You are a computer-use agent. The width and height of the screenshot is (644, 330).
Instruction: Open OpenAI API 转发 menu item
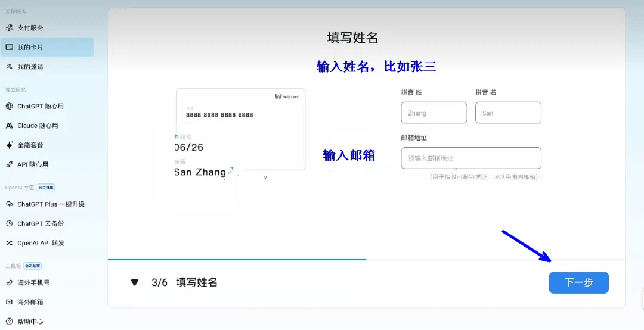(x=41, y=243)
